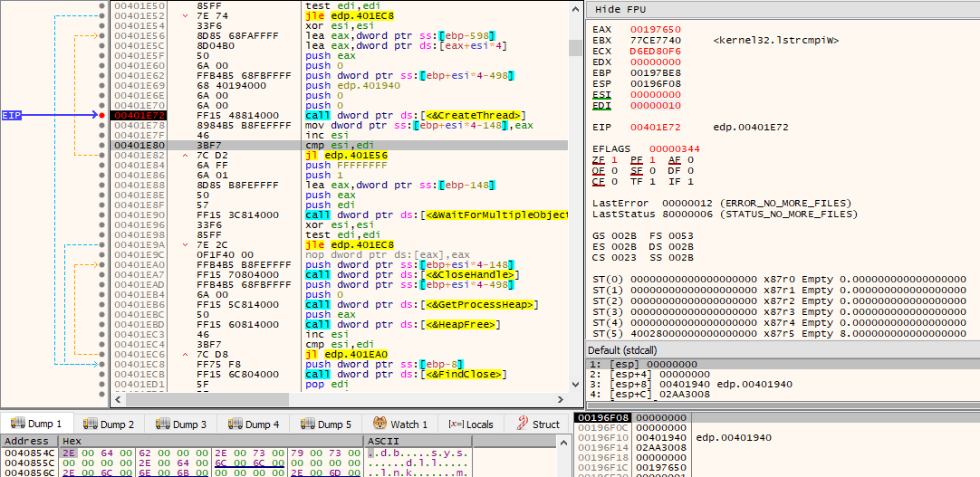Click the dump Address column header
Screen dimensions: 980x477
(x=27, y=442)
